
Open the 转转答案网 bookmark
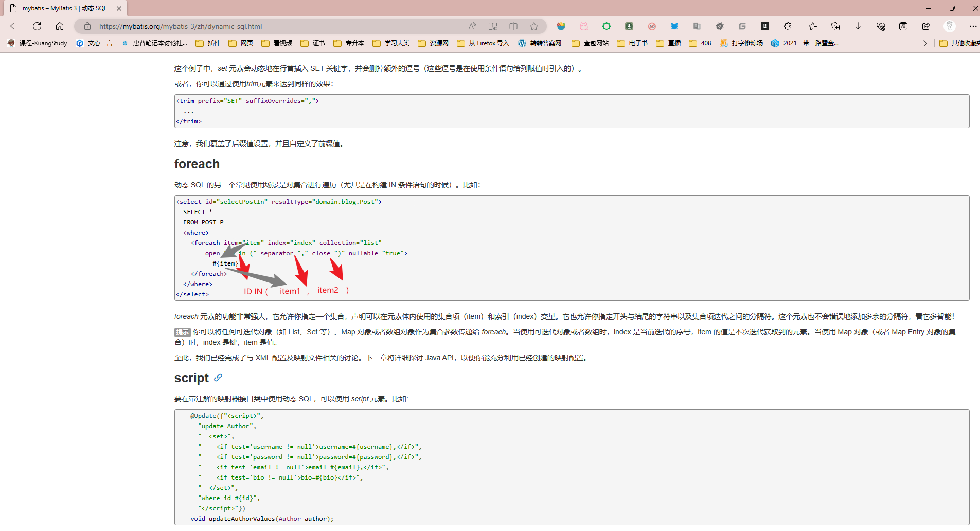(540, 43)
